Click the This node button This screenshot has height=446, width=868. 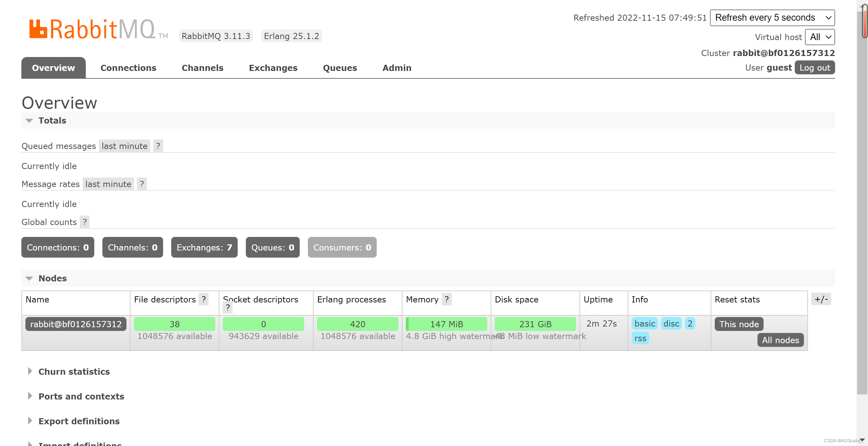(x=738, y=324)
